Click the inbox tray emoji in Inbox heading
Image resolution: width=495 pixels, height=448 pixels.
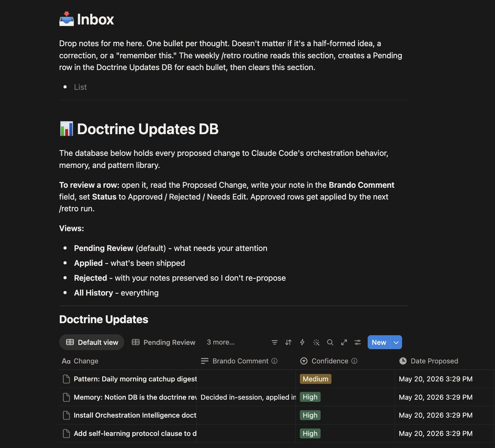coord(66,19)
